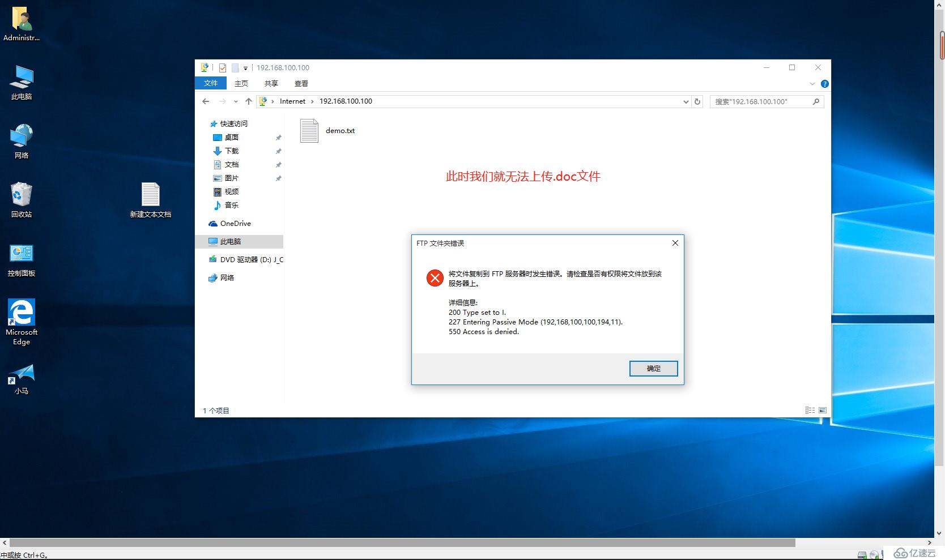The width and height of the screenshot is (945, 560).
Task: Open the 小马 desktop shortcut
Action: pyautogui.click(x=22, y=379)
